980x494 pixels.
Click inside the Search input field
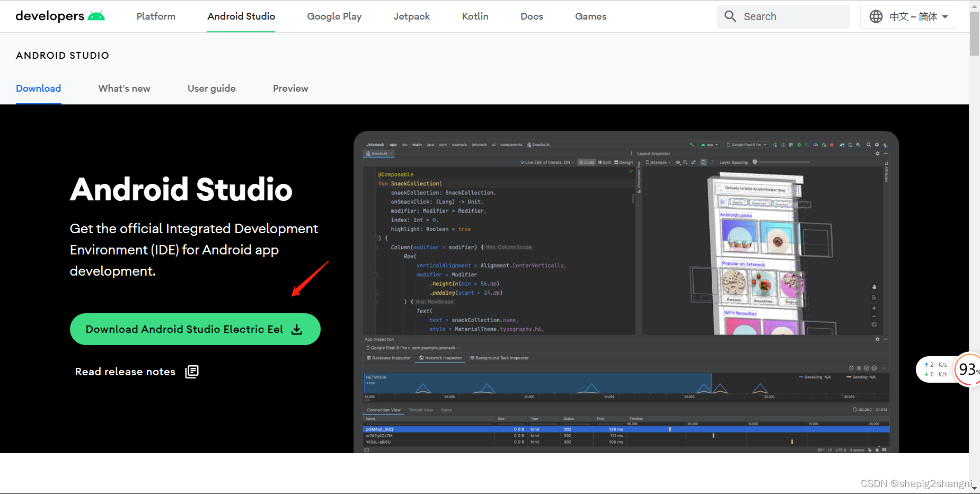point(784,16)
